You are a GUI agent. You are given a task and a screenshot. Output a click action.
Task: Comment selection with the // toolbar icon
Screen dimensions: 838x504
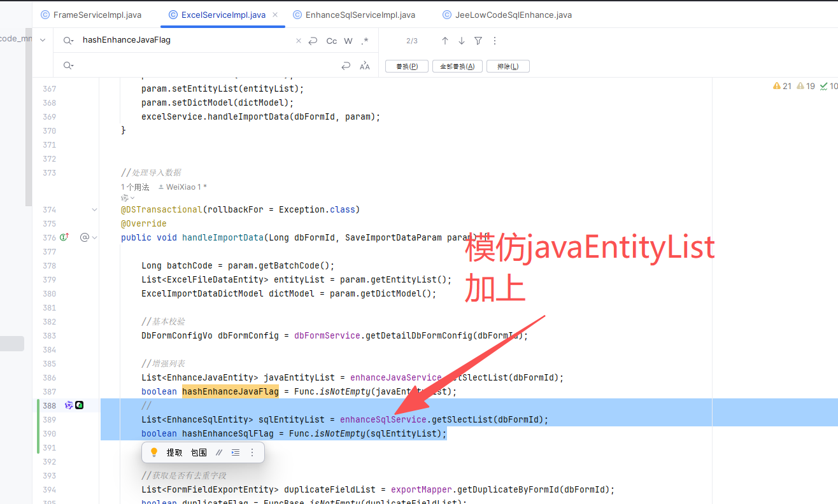click(x=219, y=452)
